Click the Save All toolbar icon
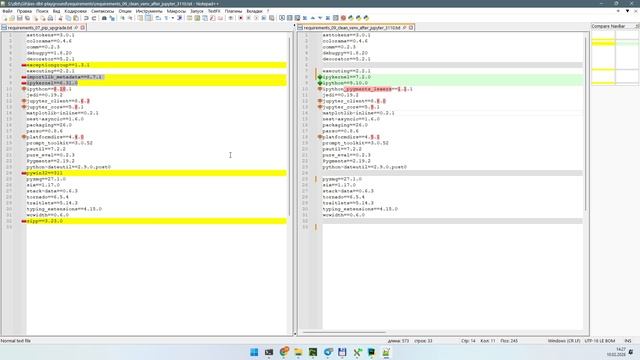Viewport: 640px width, 360px height. click(27, 18)
